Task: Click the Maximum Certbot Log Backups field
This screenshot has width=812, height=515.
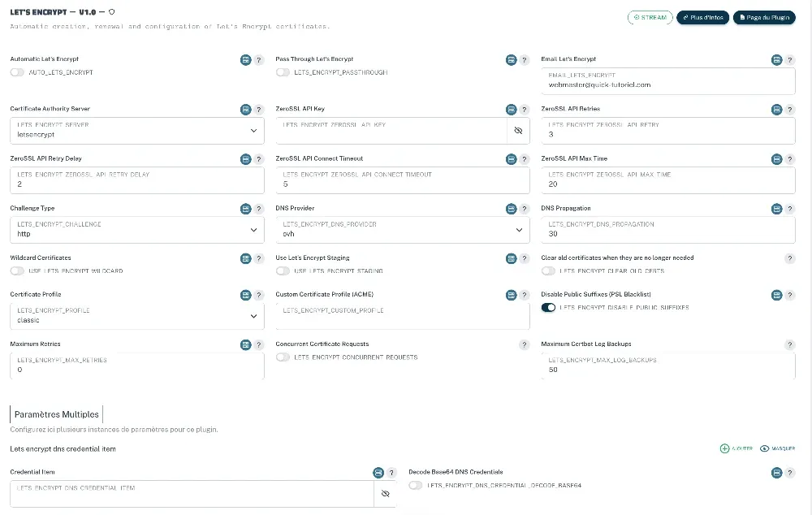Action: coord(668,366)
